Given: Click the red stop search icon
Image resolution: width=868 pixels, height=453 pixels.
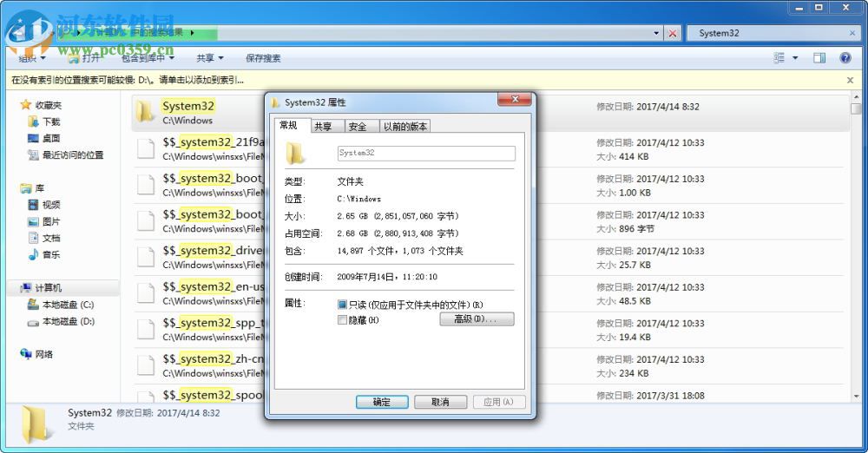Looking at the screenshot, I should click(673, 33).
